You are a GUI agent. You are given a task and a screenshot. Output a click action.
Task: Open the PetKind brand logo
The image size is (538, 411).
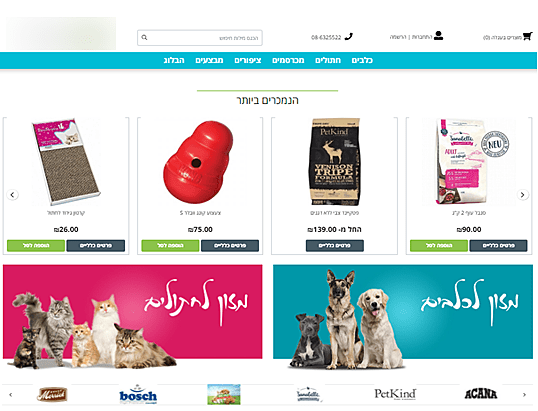pyautogui.click(x=395, y=394)
